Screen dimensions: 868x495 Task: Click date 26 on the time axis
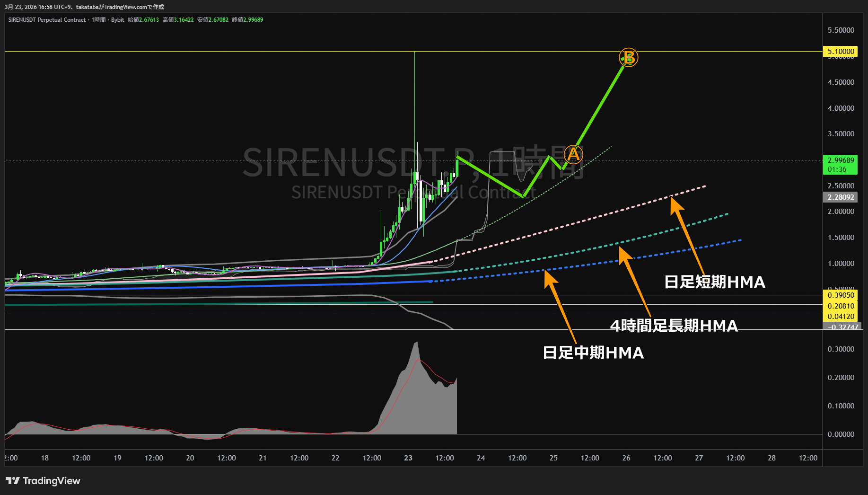tap(626, 458)
